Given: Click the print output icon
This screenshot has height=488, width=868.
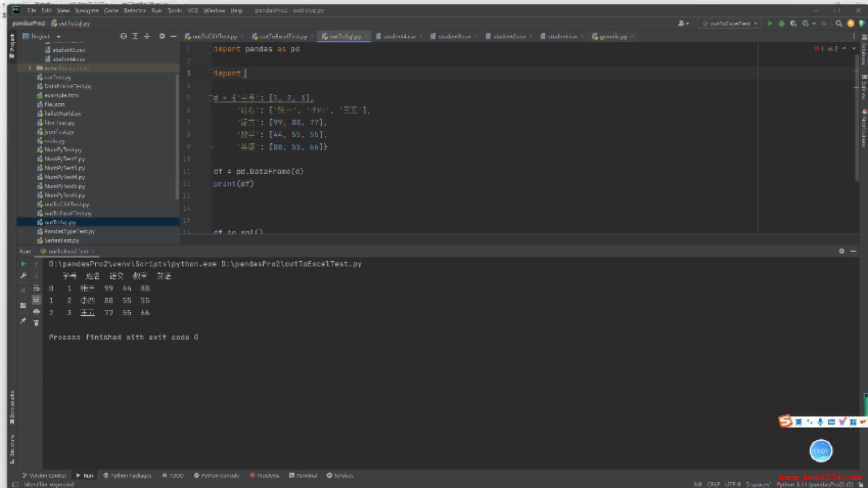Looking at the screenshot, I should tap(37, 312).
